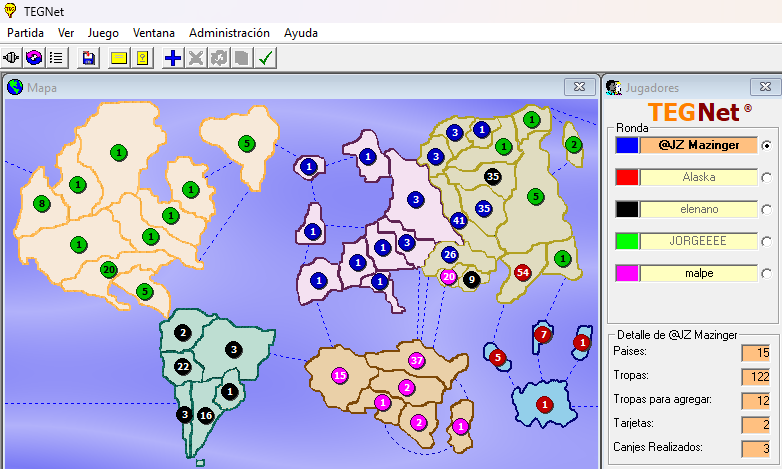Screen dimensions: 782x469
Task: Select the elenano player radio button
Action: tap(767, 210)
